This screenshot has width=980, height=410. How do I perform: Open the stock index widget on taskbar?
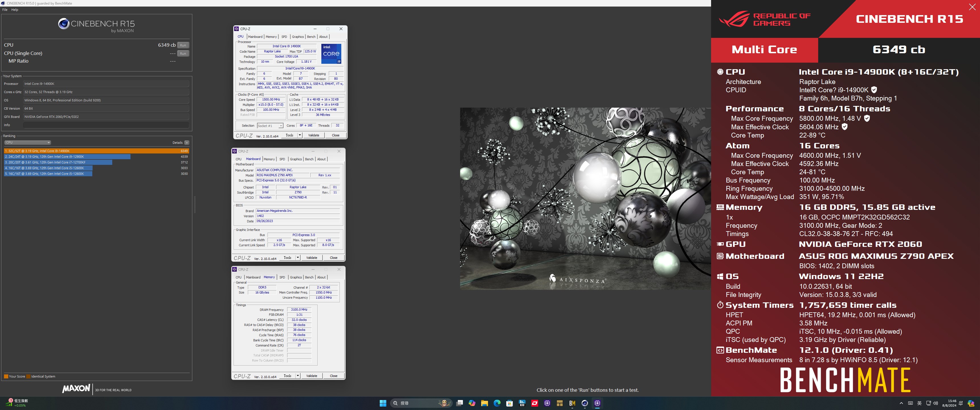pos(17,403)
